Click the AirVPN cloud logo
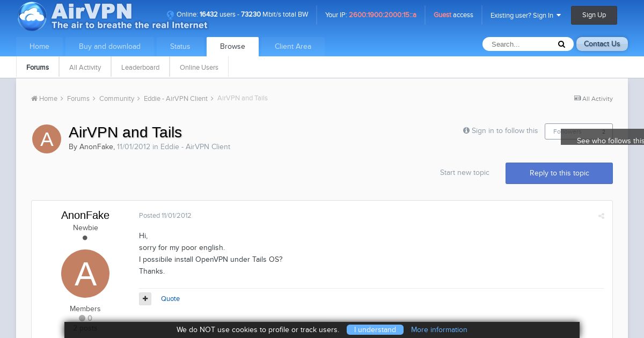The height and width of the screenshot is (338, 644). 32,16
